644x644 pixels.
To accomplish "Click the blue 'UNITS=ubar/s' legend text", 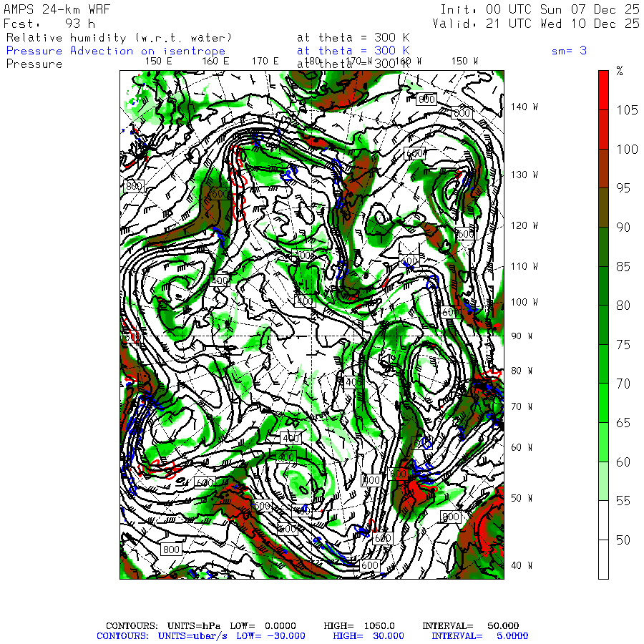I will pyautogui.click(x=192, y=636).
